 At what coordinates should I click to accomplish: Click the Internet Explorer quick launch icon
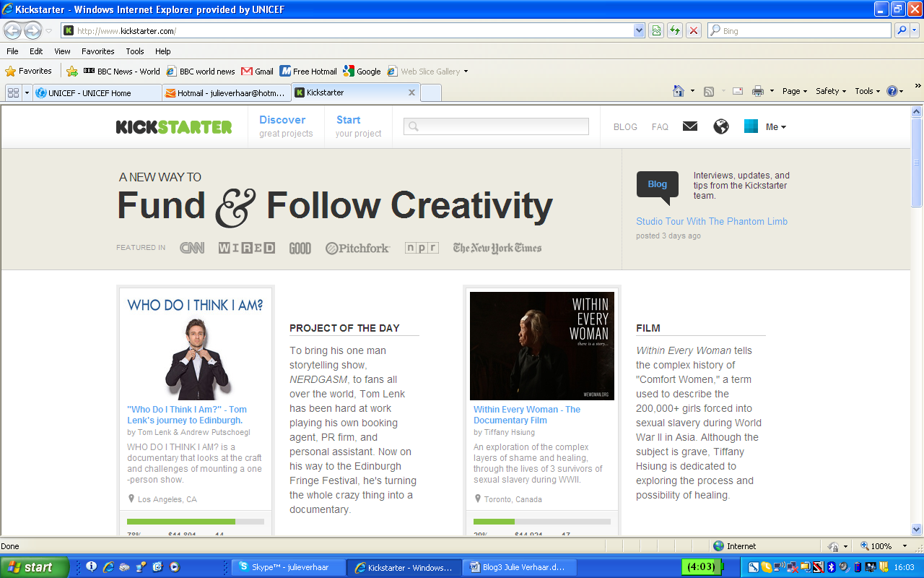point(108,567)
